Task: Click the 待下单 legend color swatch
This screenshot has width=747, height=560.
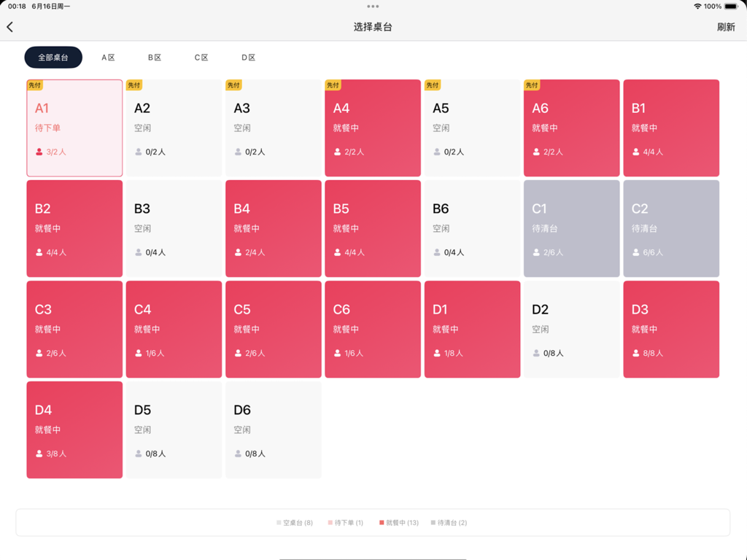Action: (x=330, y=523)
